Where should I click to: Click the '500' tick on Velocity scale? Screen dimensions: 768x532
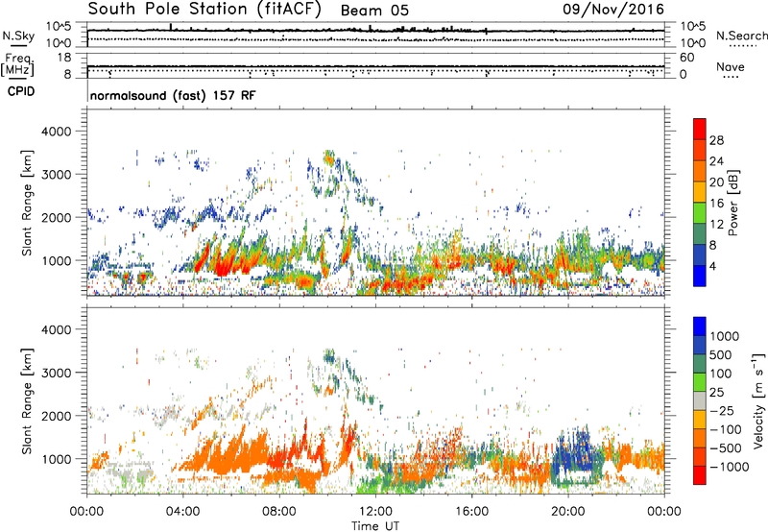click(721, 354)
